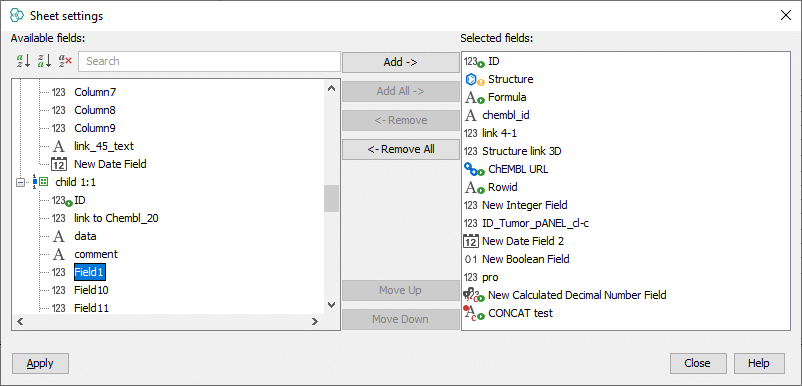Screen dimensions: 802x386
Task: Collapse the child 1:1 tree node
Action: click(20, 182)
